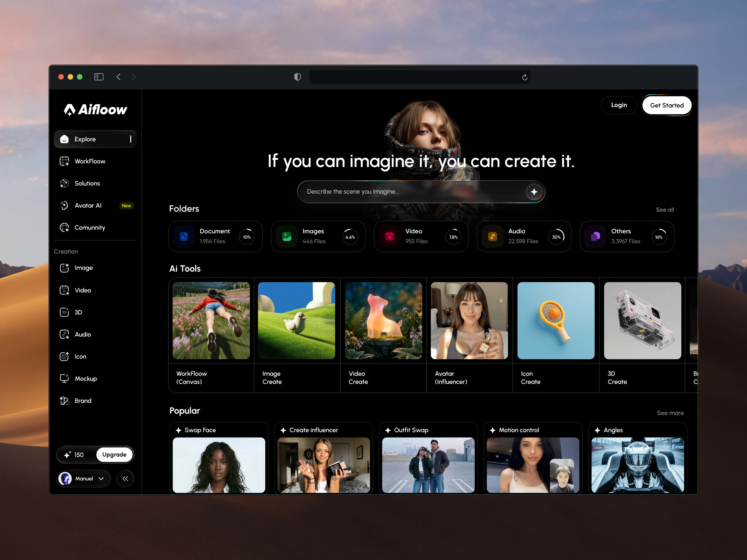Open the Swap Face preview image
Image resolution: width=747 pixels, height=560 pixels.
[219, 465]
